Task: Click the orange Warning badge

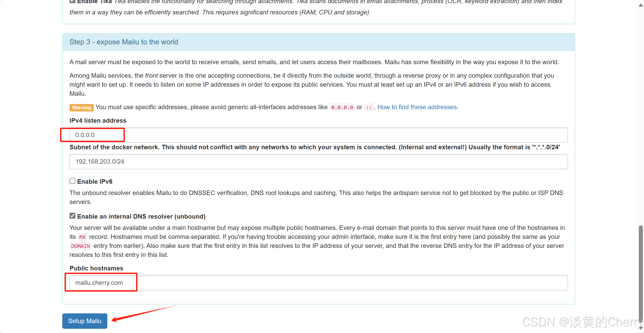Action: (81, 108)
